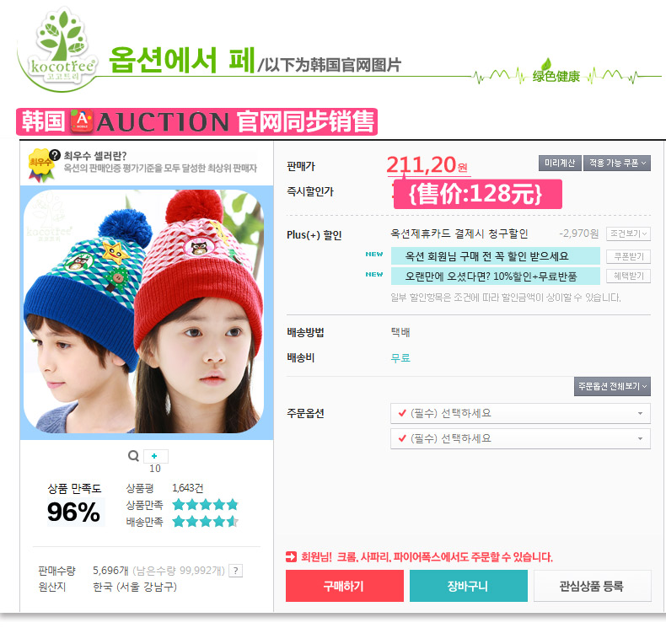Screen dimensions: 666x644
Task: Click the red arrow notice icon
Action: [291, 556]
